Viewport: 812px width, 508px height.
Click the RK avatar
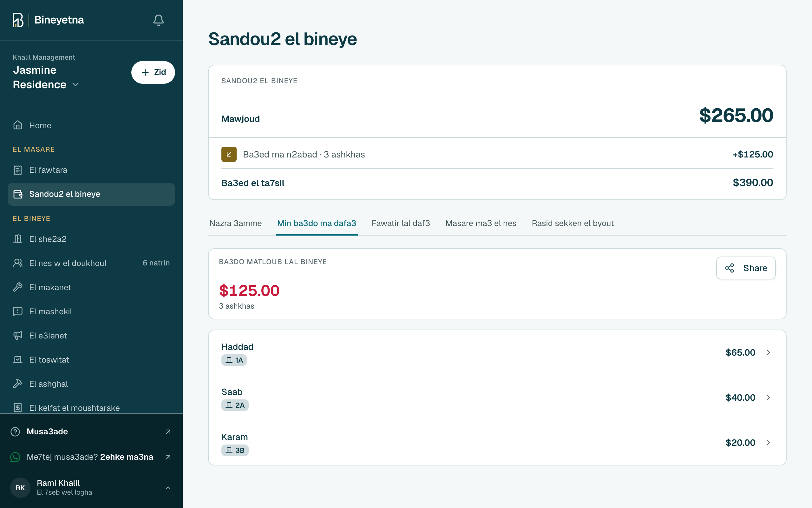click(x=20, y=488)
